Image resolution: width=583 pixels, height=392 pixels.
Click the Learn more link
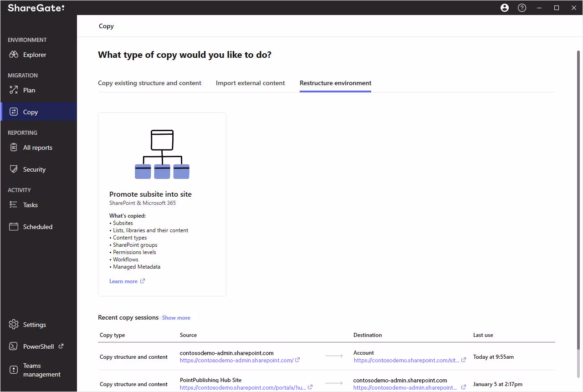coord(123,281)
